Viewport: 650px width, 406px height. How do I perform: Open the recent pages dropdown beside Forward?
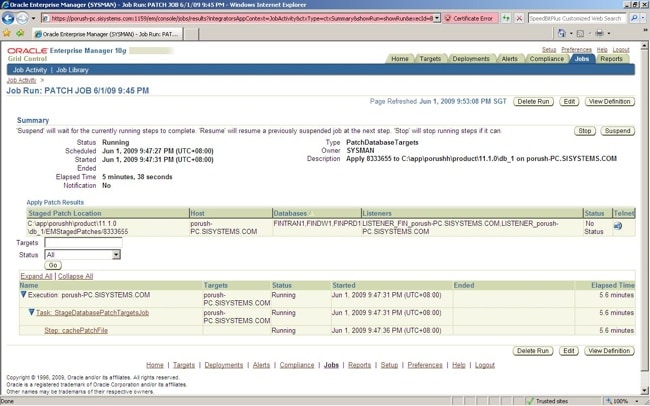pos(34,19)
